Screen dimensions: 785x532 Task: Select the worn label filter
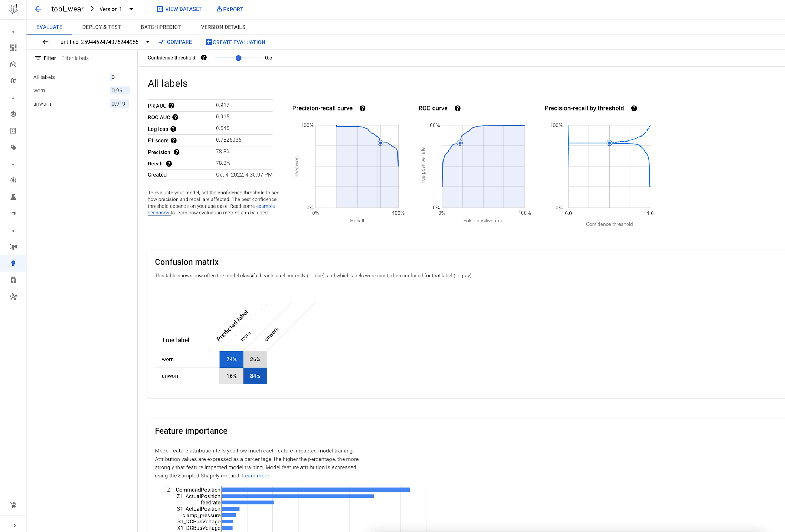tap(39, 90)
